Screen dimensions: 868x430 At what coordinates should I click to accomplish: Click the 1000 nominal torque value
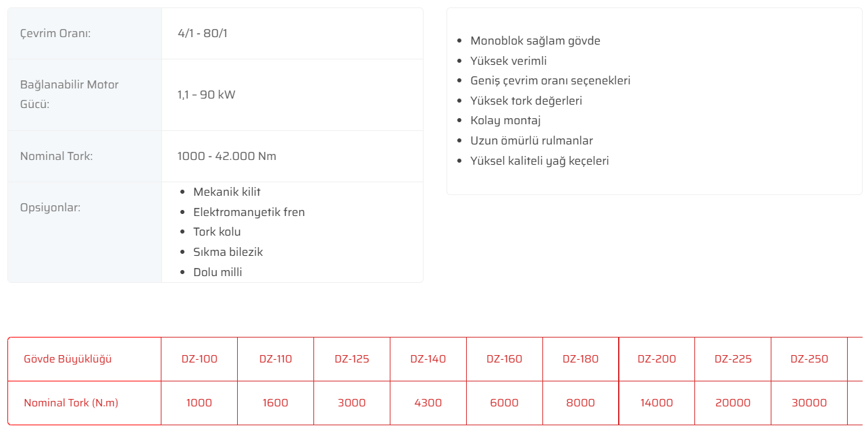pos(199,403)
